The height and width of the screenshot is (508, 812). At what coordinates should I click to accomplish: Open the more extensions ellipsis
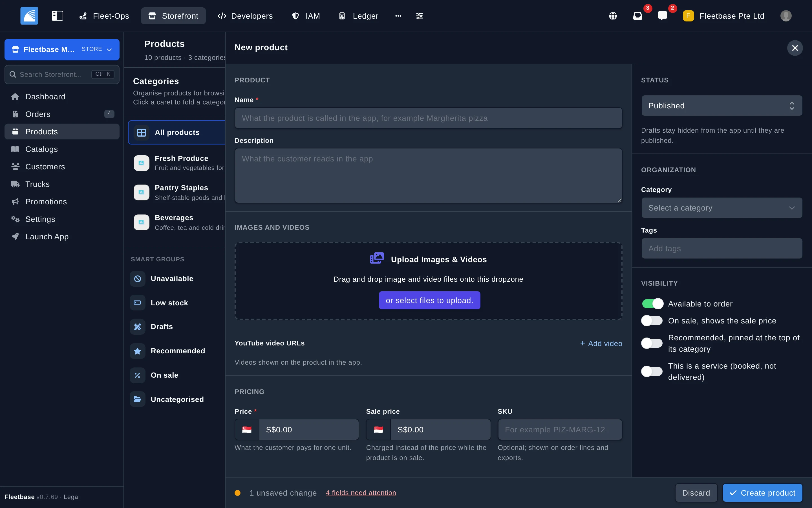(x=398, y=16)
